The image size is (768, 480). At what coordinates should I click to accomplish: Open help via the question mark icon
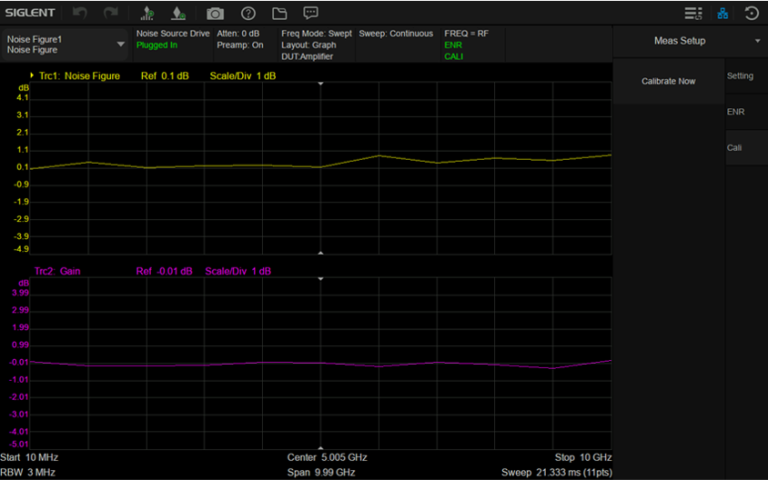coord(248,13)
